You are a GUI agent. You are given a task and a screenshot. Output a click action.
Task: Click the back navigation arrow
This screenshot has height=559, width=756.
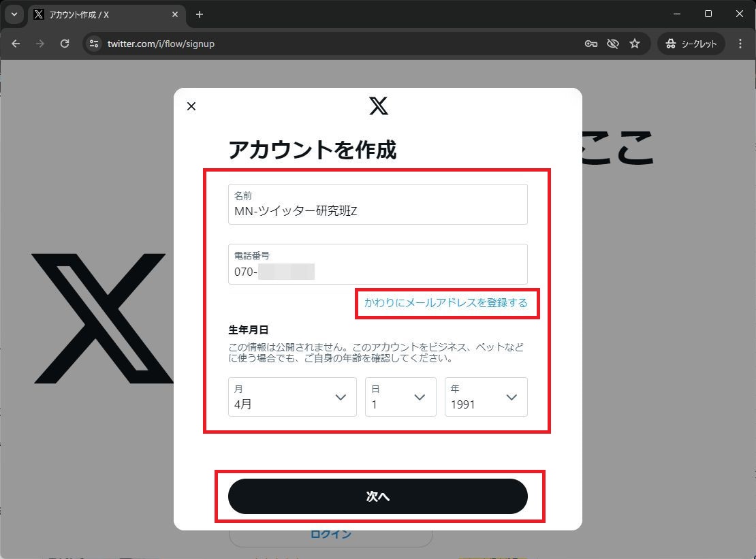[x=15, y=43]
